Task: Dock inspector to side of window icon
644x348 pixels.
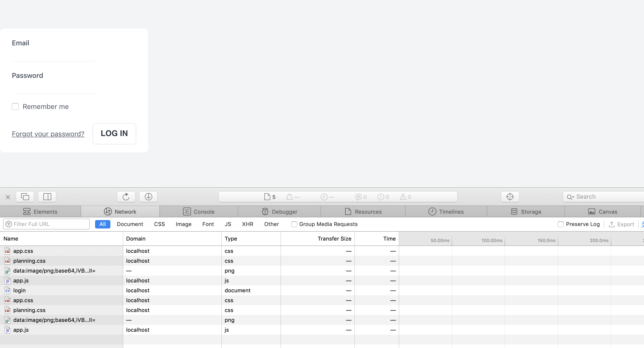Action: pyautogui.click(x=47, y=197)
